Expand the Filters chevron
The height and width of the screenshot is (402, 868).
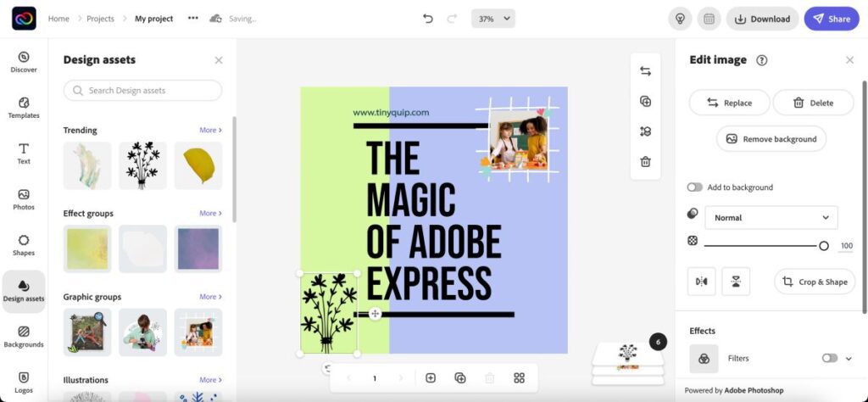[849, 359]
